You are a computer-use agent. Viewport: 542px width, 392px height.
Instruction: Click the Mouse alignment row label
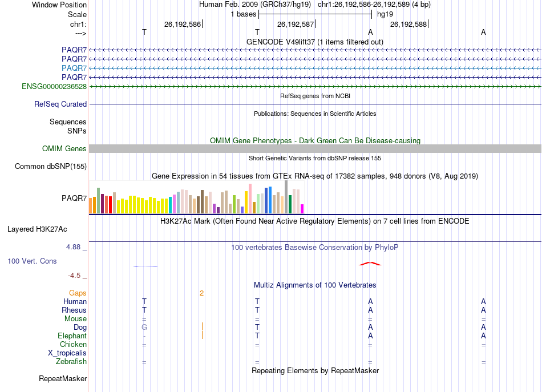pyautogui.click(x=75, y=319)
